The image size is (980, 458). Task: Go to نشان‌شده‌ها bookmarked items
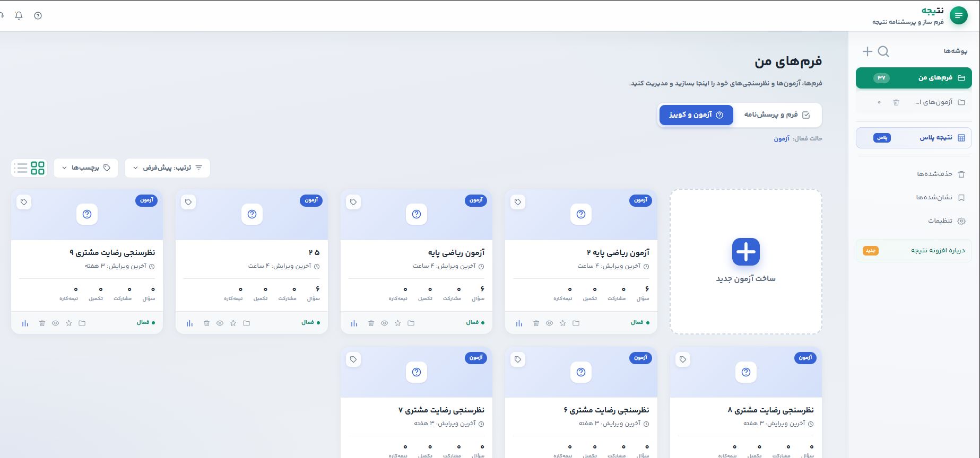(x=940, y=198)
